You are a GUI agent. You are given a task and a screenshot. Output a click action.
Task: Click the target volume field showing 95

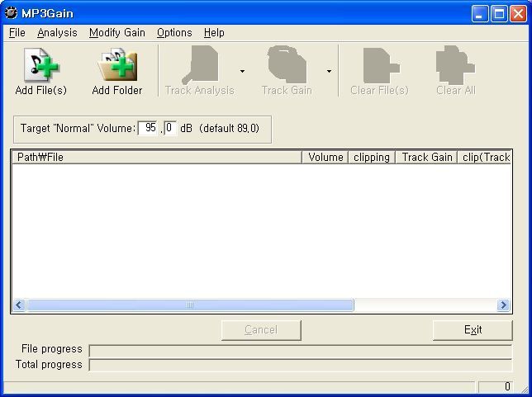tap(148, 128)
